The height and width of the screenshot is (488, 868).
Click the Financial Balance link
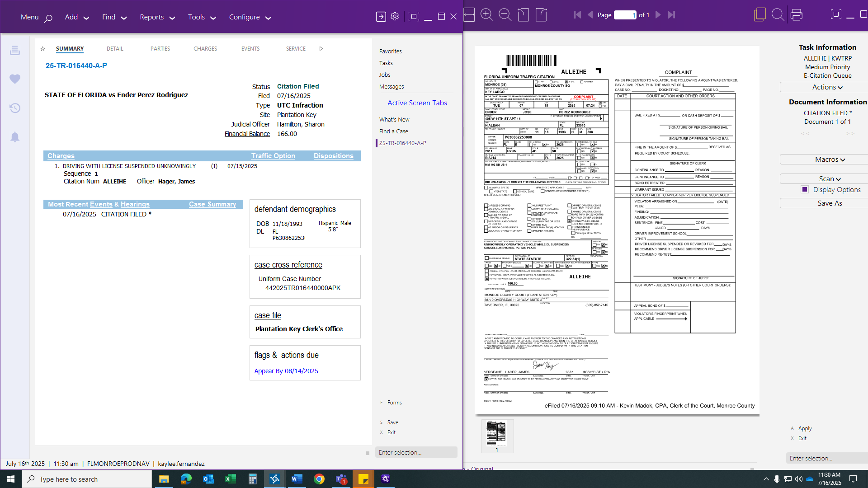[x=247, y=134]
